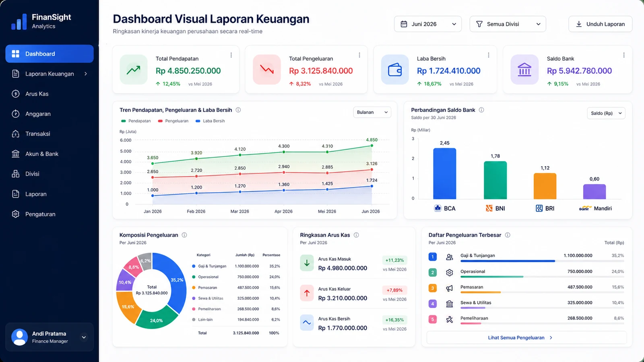The width and height of the screenshot is (644, 362).
Task: Click the Total Pengeluaran trend-down icon
Action: point(267,70)
